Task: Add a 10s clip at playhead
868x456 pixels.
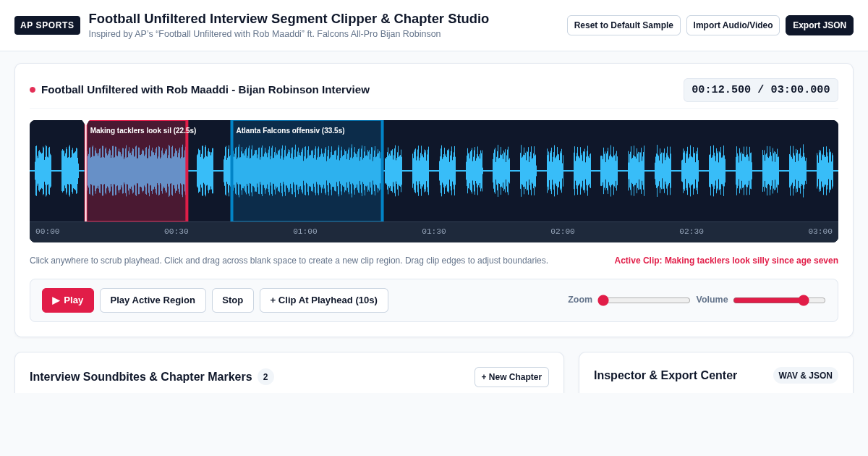Action: click(x=324, y=300)
